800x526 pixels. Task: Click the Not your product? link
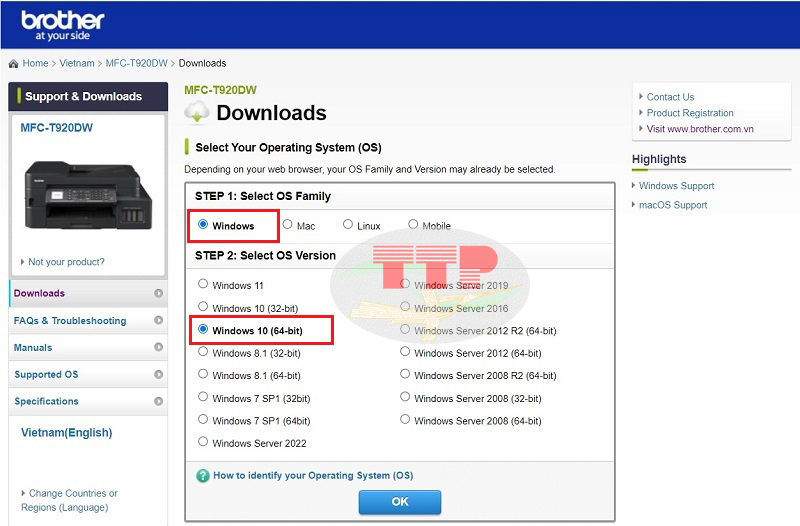pos(66,262)
